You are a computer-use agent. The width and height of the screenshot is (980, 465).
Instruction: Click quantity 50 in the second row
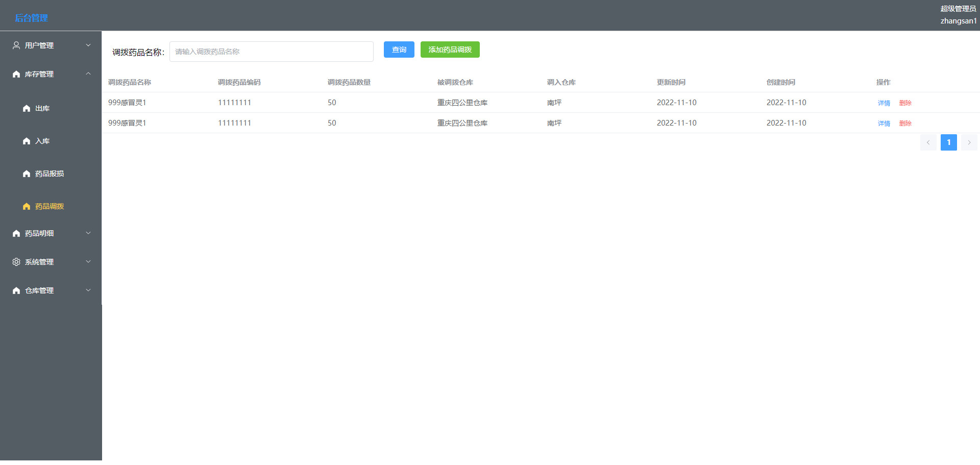pyautogui.click(x=332, y=123)
